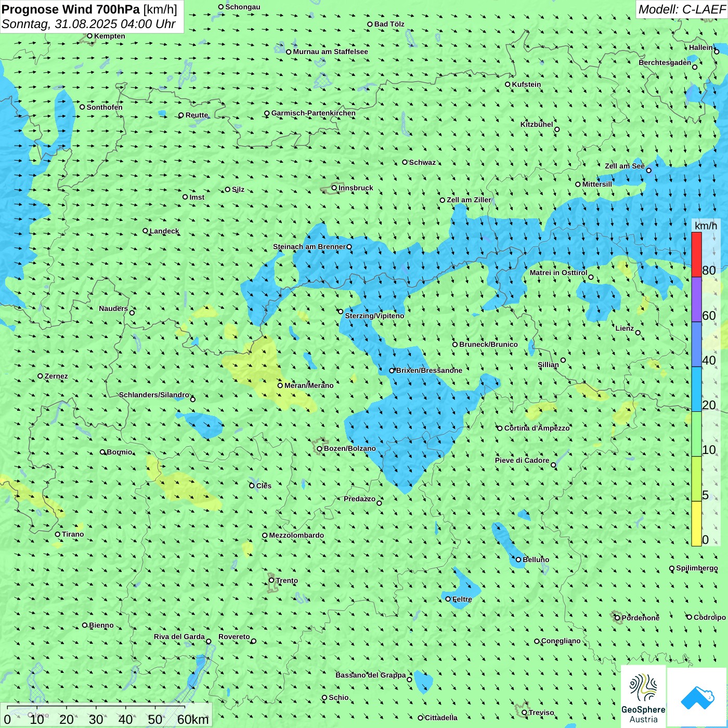Click the 60km scale bar label

click(193, 719)
